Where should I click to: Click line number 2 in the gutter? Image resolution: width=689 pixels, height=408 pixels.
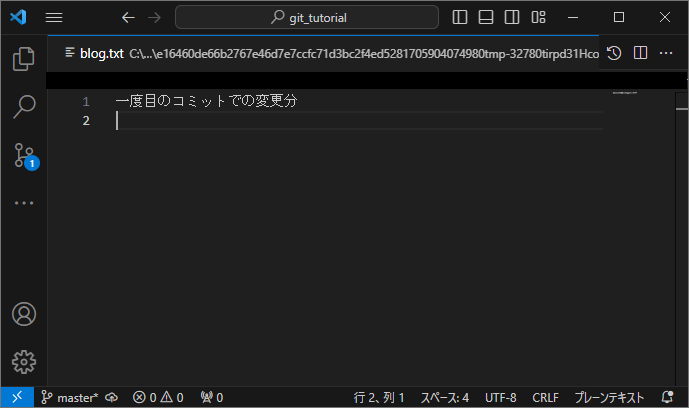pyautogui.click(x=86, y=120)
